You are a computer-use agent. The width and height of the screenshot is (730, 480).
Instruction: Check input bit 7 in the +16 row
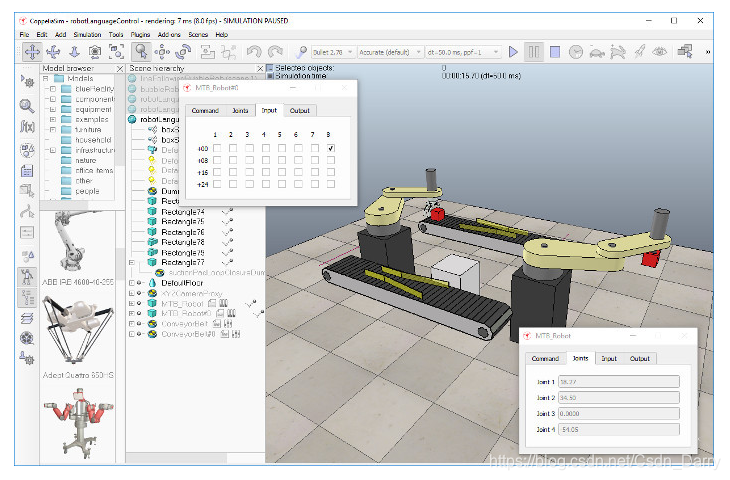click(x=315, y=172)
